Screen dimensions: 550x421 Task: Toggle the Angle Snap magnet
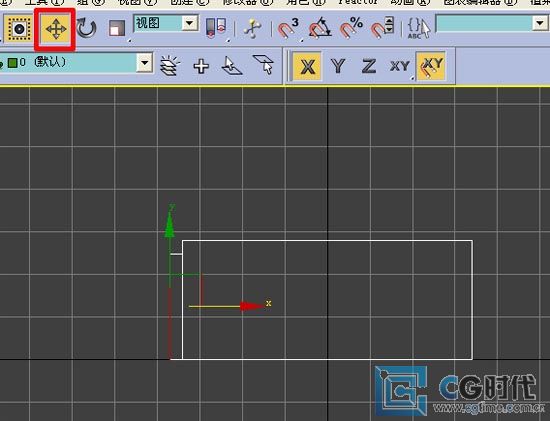coord(319,28)
